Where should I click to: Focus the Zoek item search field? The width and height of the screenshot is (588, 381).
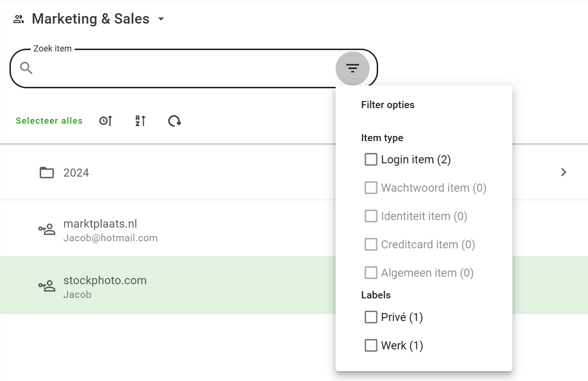(x=180, y=69)
